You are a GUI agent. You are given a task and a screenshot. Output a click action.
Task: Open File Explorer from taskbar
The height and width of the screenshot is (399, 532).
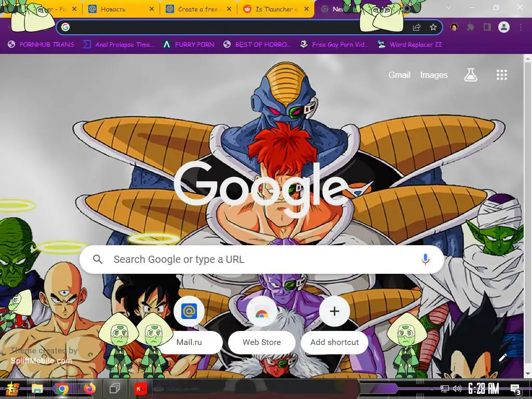[37, 389]
